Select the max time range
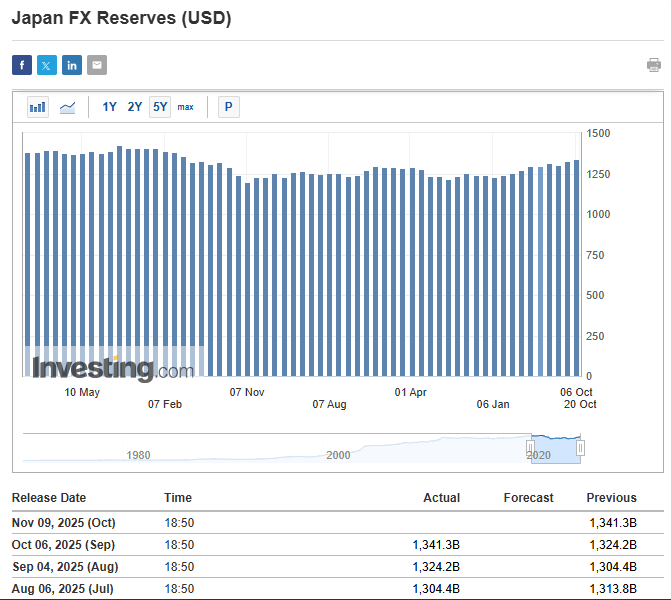 (x=186, y=107)
